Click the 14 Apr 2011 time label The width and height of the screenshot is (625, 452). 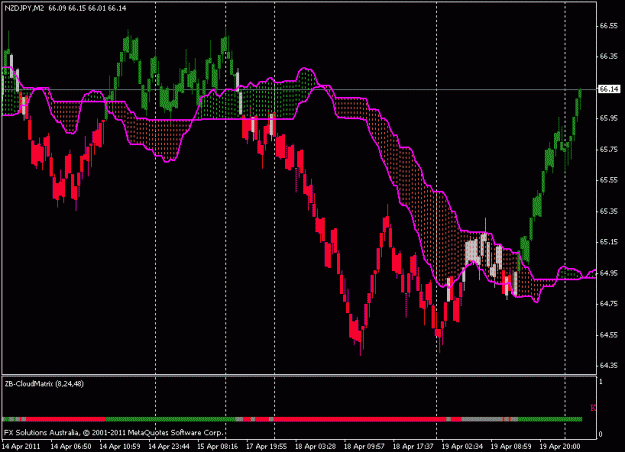point(22,446)
